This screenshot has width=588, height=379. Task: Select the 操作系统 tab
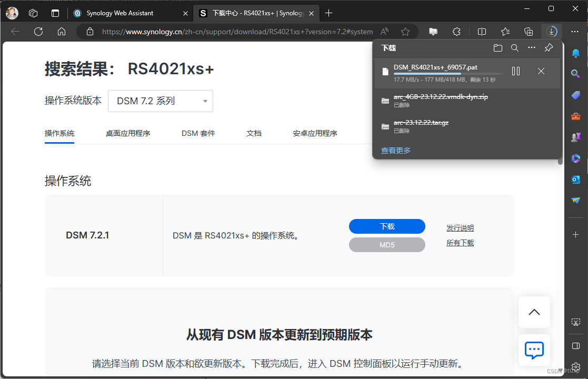(59, 134)
